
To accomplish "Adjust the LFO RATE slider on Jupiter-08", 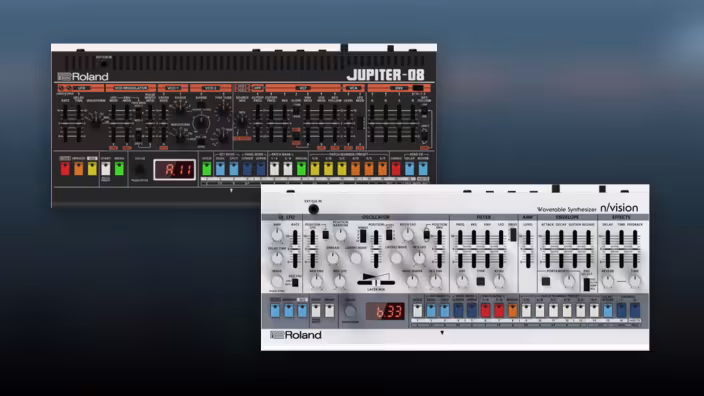I will pos(65,123).
